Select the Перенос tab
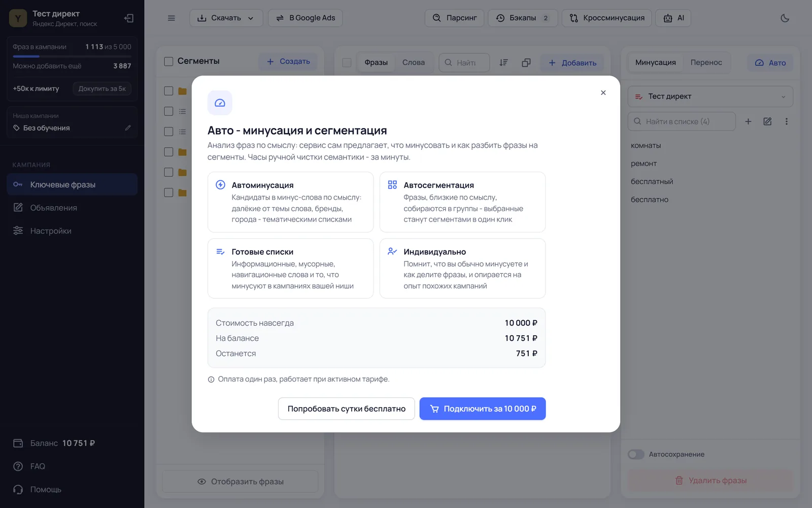Screen dimensions: 812x508 706,62
